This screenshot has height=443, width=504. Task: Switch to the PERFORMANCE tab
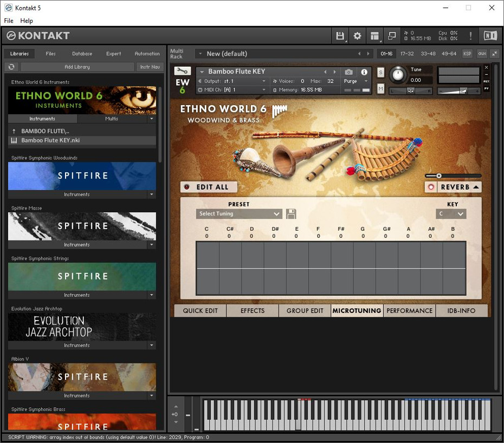409,311
